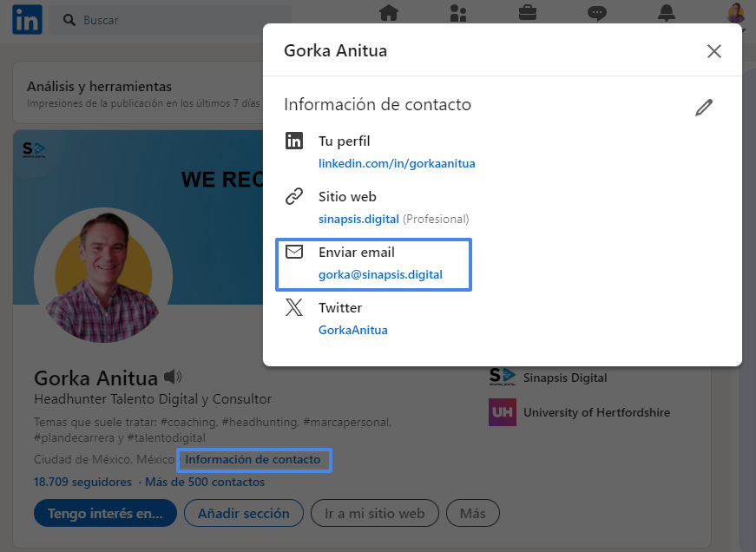The height and width of the screenshot is (552, 756).
Task: Click the Gorka Anitua profile name heading
Action: click(x=96, y=378)
